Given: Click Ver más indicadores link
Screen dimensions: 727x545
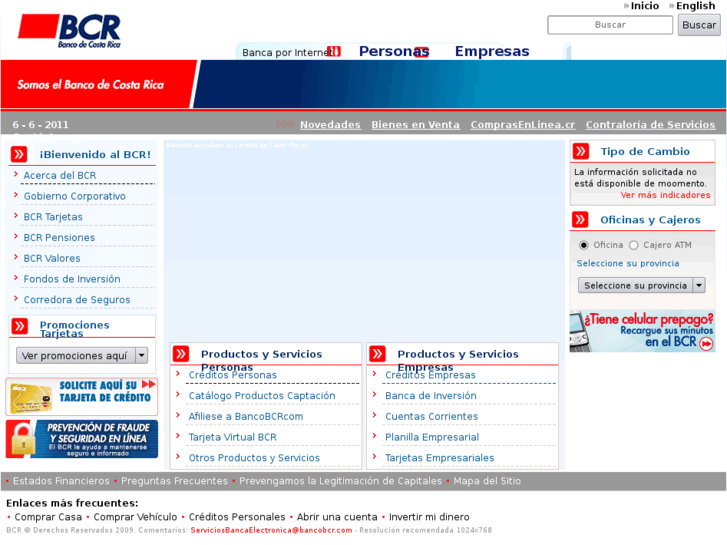Looking at the screenshot, I should pos(665,195).
